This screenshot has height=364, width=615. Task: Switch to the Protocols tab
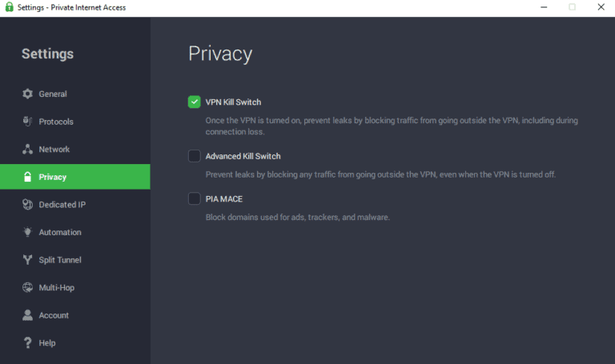(56, 122)
